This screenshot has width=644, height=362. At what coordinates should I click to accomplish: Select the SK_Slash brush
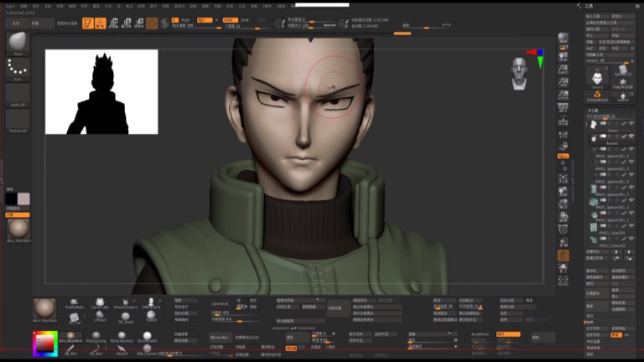[125, 318]
